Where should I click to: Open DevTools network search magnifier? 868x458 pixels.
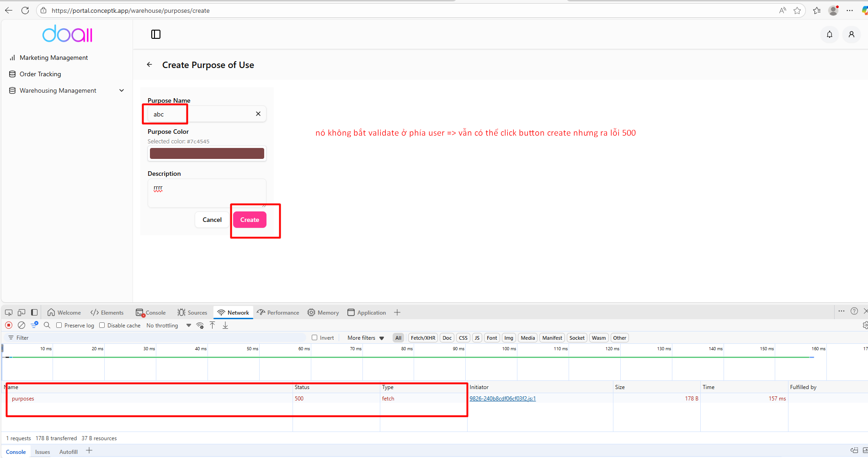point(47,325)
